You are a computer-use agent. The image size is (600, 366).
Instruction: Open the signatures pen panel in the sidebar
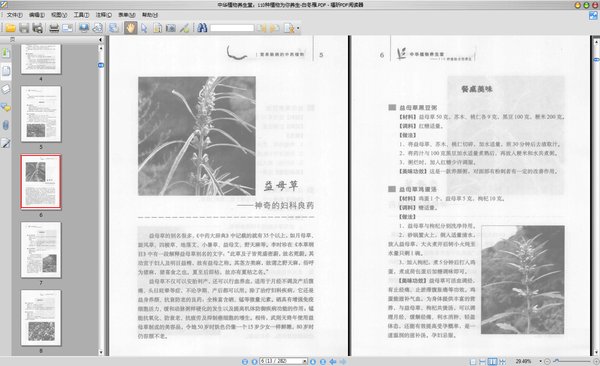point(6,144)
